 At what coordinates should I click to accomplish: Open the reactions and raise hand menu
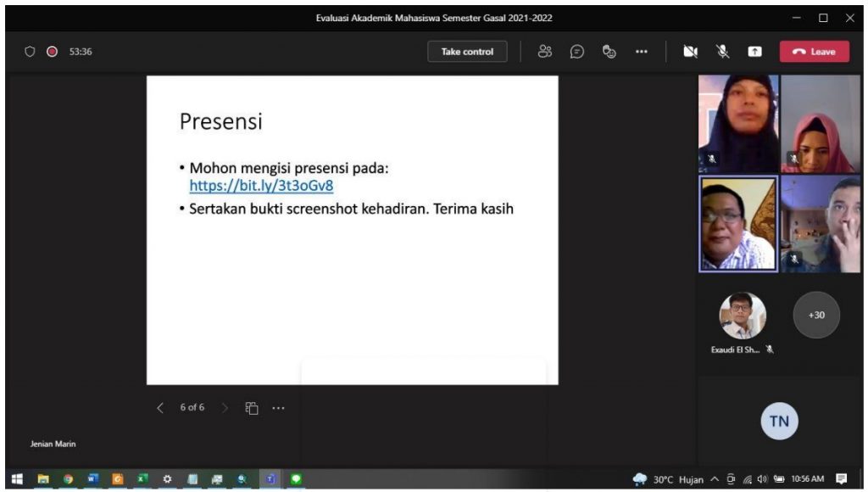click(x=609, y=52)
